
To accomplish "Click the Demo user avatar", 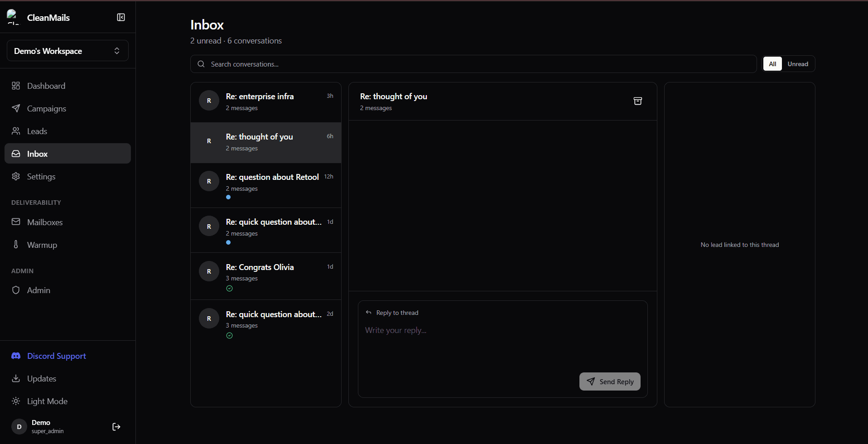I will click(19, 427).
